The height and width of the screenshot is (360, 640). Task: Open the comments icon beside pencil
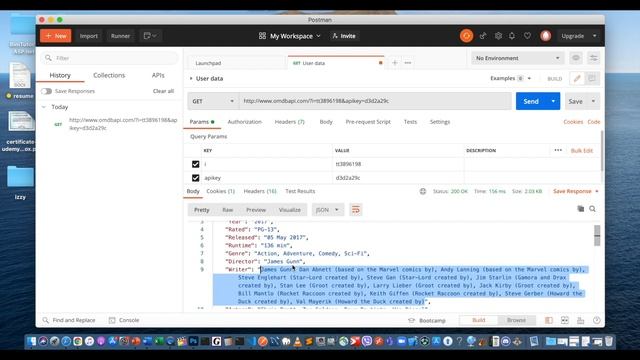(592, 78)
